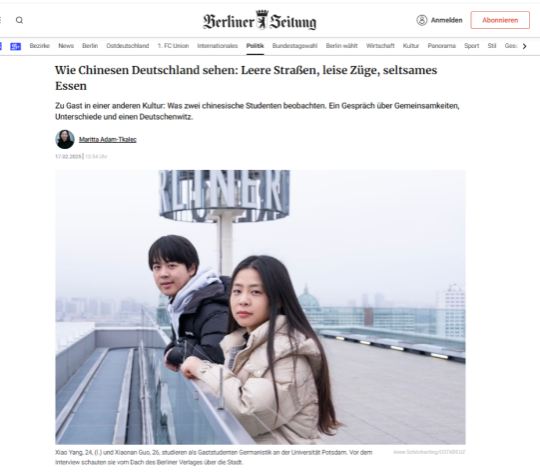Open the Ostdeutschland section
The width and height of the screenshot is (540, 475).
pos(127,46)
